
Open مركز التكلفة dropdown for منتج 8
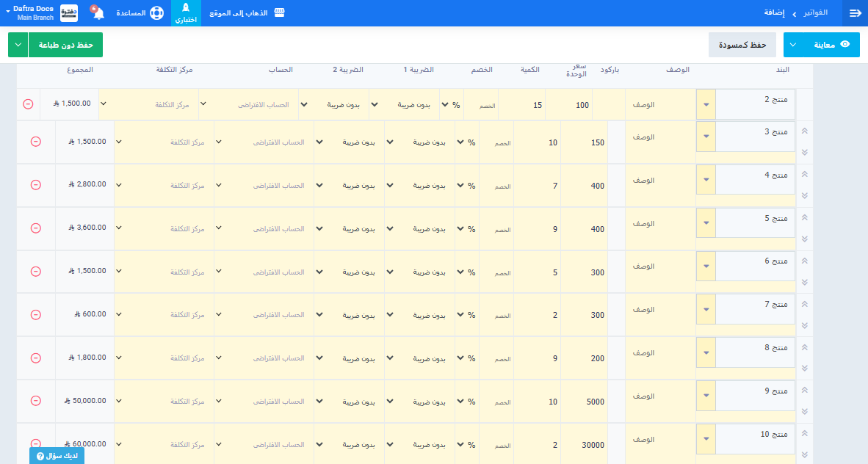[120, 358]
